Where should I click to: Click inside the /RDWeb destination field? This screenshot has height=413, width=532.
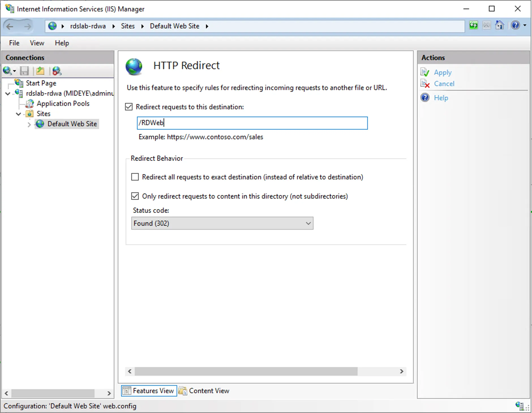coord(252,123)
